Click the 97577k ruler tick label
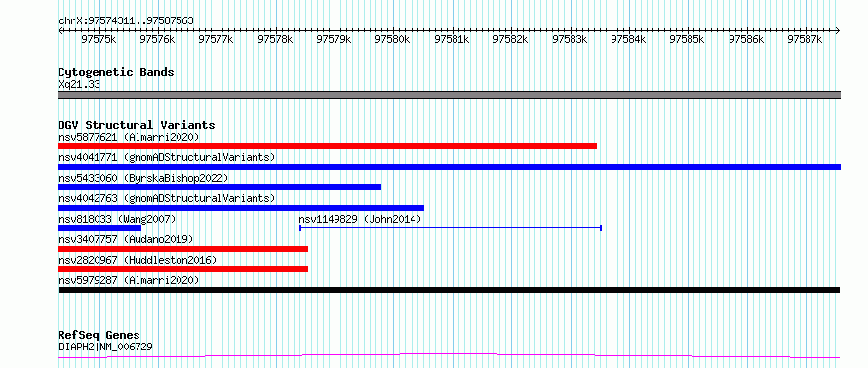This screenshot has height=368, width=868. [x=216, y=39]
